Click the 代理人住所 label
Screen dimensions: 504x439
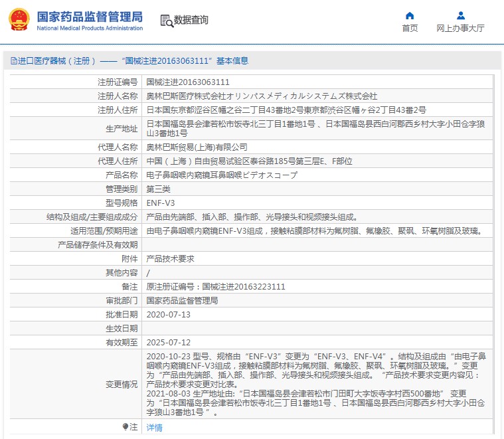[x=118, y=161]
